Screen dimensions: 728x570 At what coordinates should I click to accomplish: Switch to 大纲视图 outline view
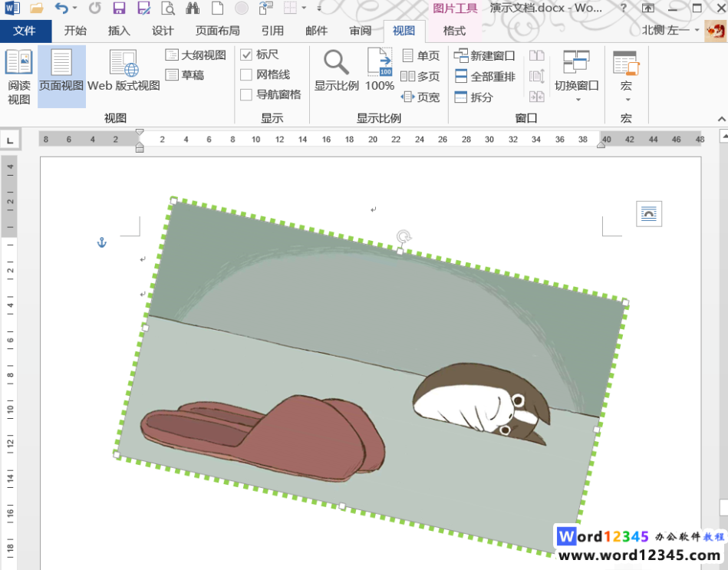pyautogui.click(x=196, y=54)
